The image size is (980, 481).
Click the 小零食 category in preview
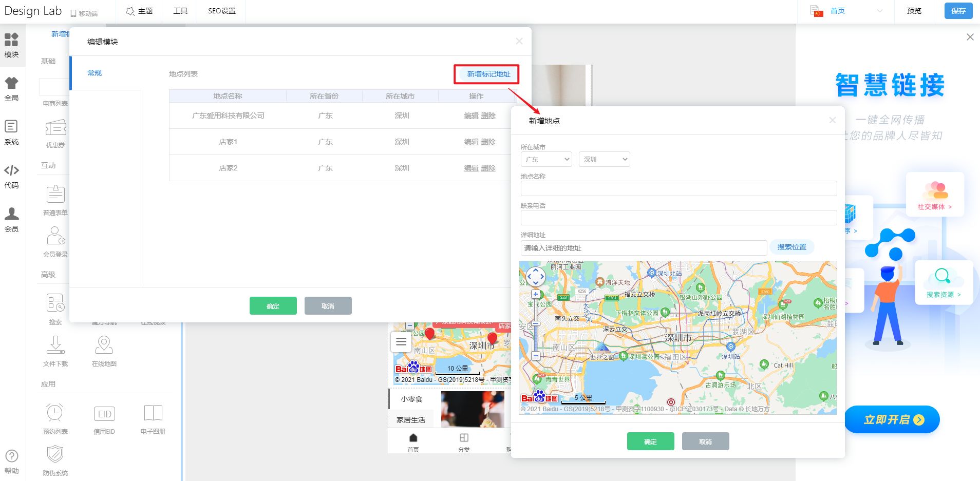coord(411,399)
